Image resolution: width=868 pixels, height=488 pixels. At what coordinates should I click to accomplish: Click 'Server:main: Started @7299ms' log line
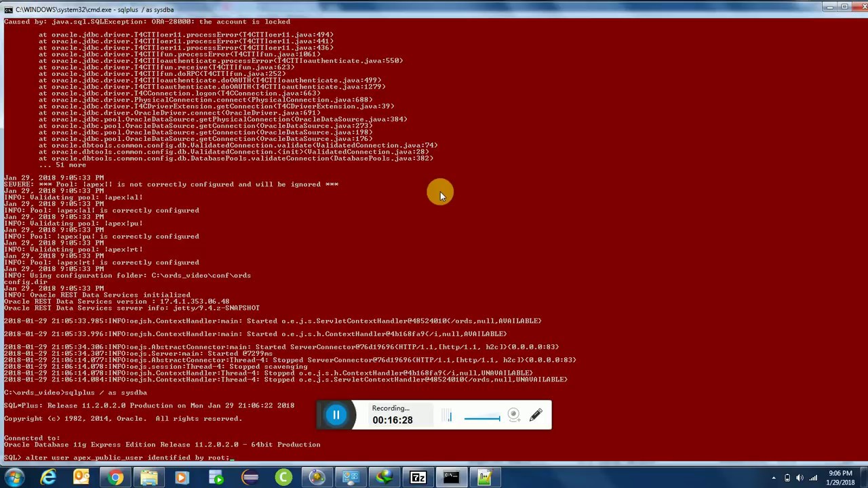(138, 353)
